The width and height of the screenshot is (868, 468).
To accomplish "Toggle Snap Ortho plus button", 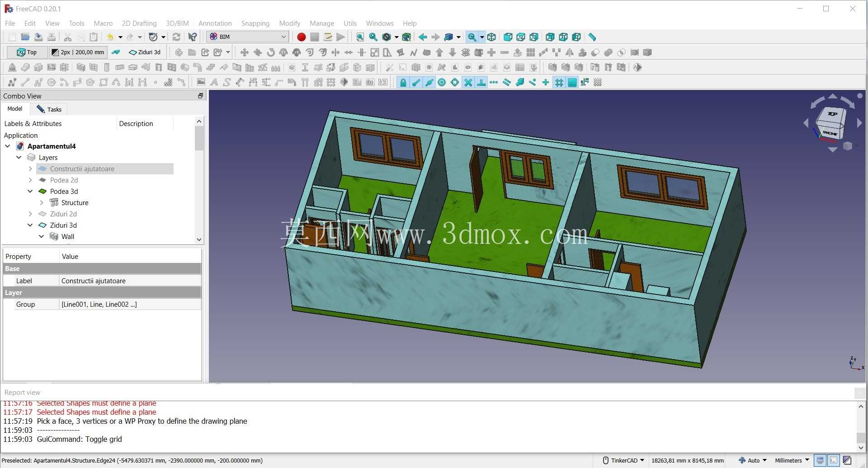I will click(546, 82).
